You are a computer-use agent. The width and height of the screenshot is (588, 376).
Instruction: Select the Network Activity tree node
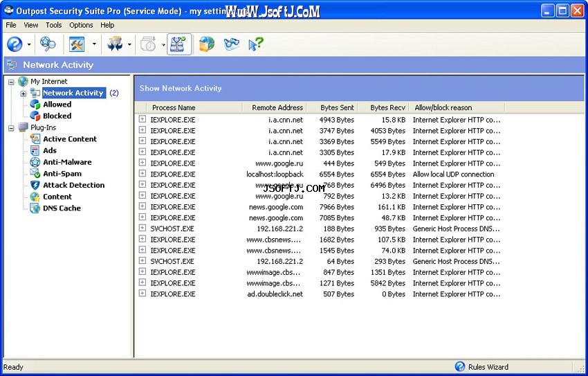[74, 93]
